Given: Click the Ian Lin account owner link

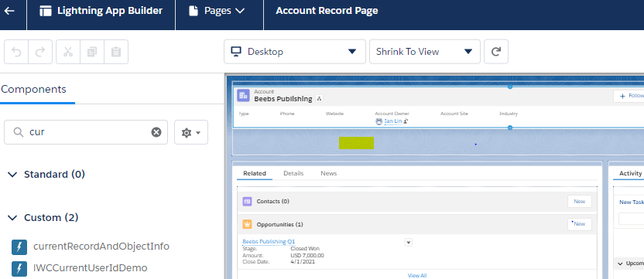Looking at the screenshot, I should 392,121.
